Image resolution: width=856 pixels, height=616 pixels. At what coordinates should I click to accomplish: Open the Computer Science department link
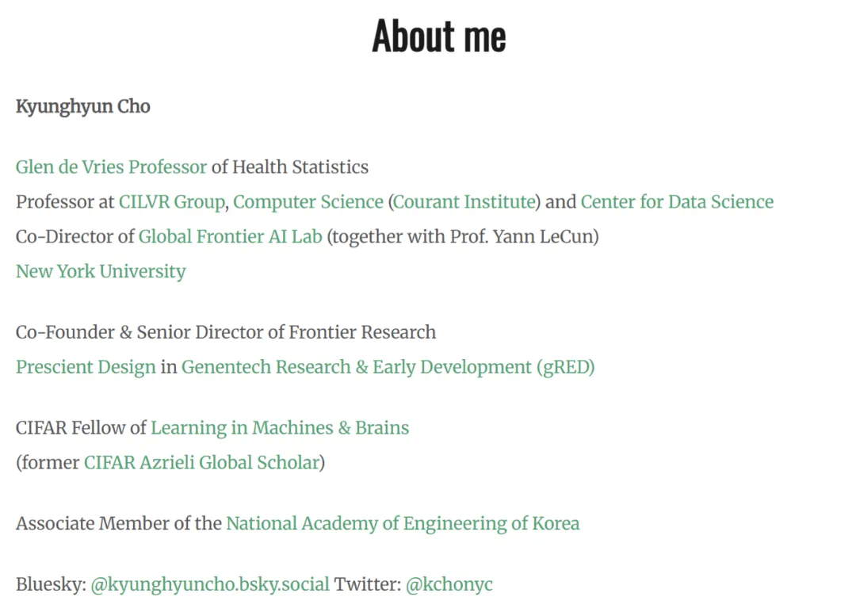coord(308,202)
